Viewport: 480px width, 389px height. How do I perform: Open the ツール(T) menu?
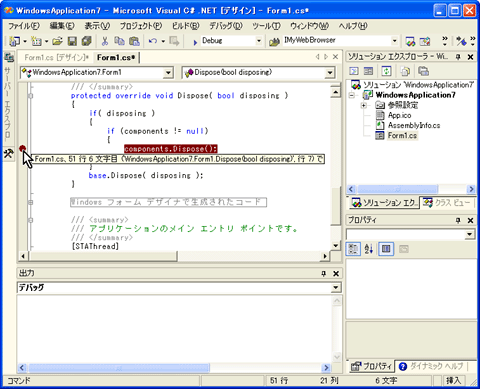tap(266, 26)
